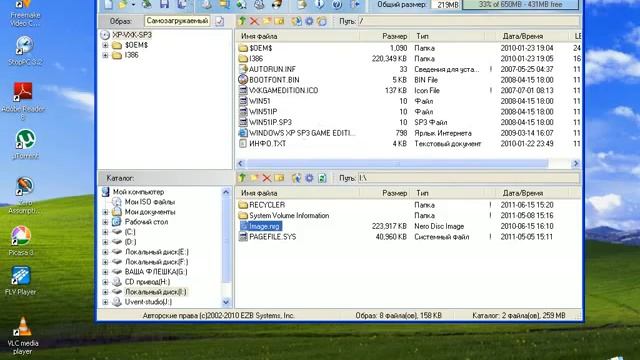Select Мои ISO файлы in catalog tree
Viewport: 640px width, 360px height.
point(149,202)
